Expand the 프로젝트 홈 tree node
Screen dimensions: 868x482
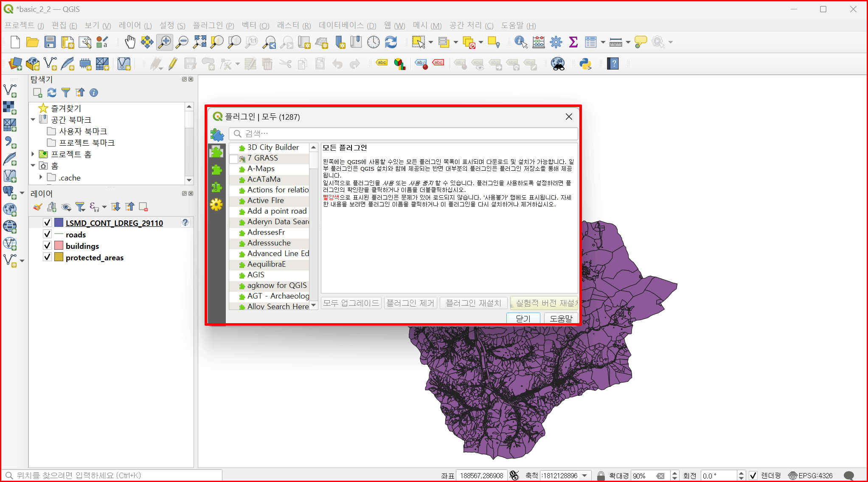[33, 154]
